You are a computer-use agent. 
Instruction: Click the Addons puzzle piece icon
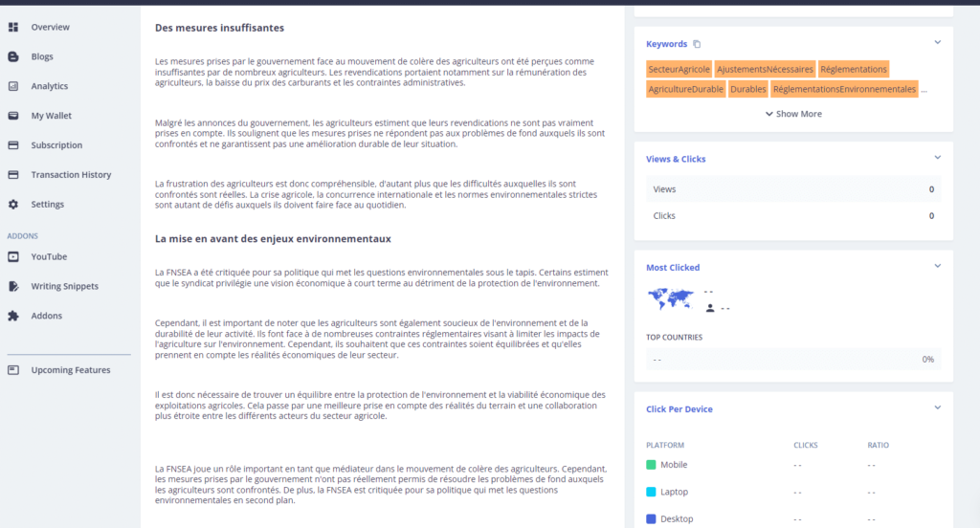point(13,316)
